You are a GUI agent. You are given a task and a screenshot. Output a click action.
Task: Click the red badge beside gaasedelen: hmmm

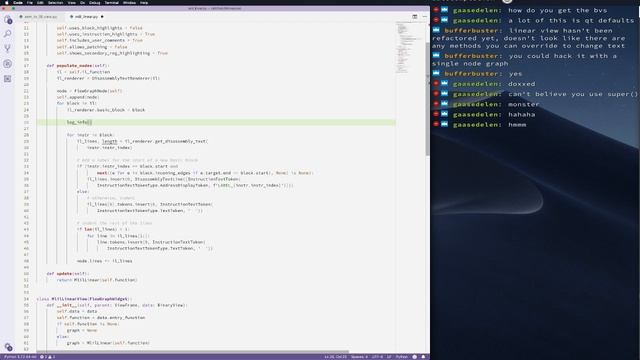[x=436, y=124]
